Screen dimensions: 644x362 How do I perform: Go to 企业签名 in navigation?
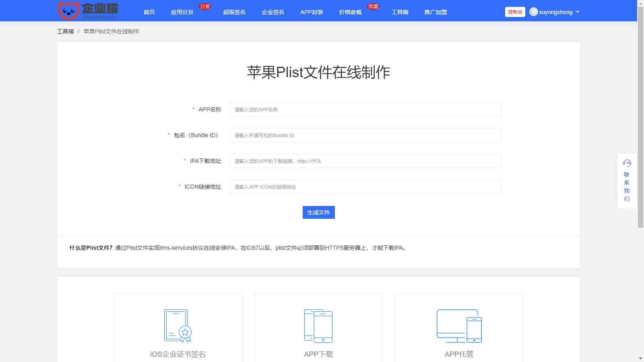coord(273,12)
